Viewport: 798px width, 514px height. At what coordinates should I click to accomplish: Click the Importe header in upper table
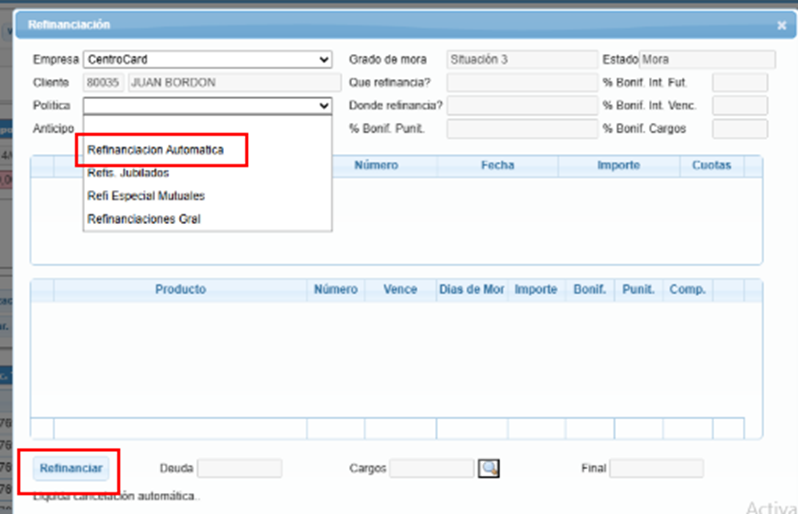pos(618,166)
